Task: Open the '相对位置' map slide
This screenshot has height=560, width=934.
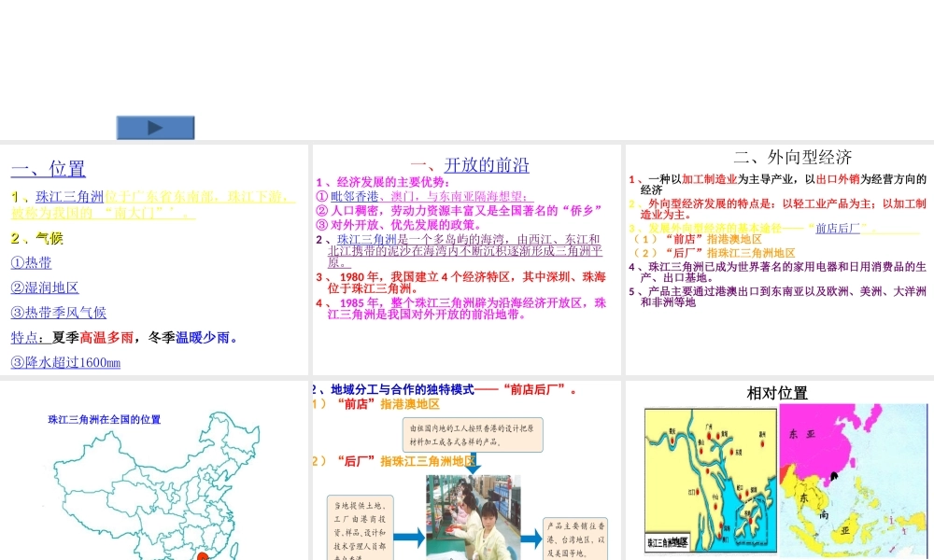Action: [780, 470]
